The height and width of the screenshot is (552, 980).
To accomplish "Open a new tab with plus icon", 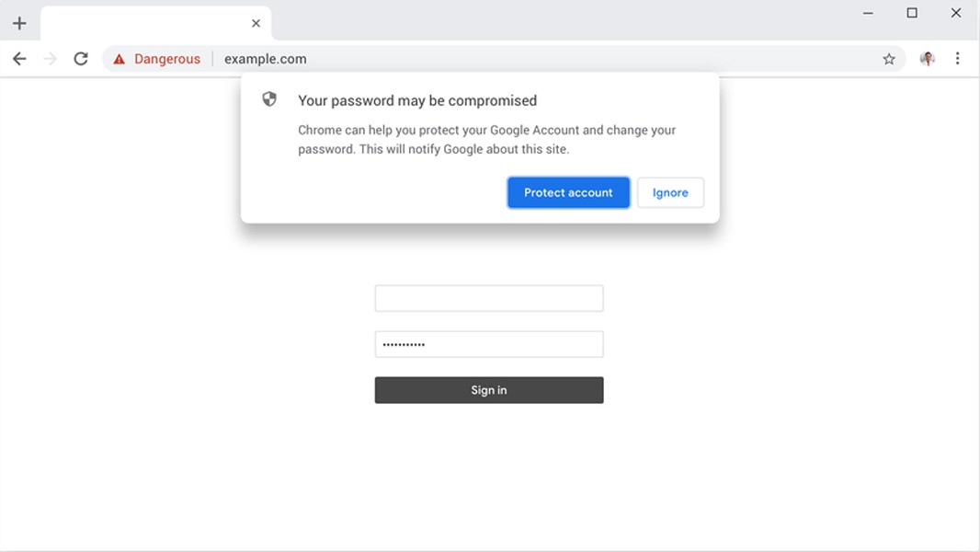I will (19, 23).
